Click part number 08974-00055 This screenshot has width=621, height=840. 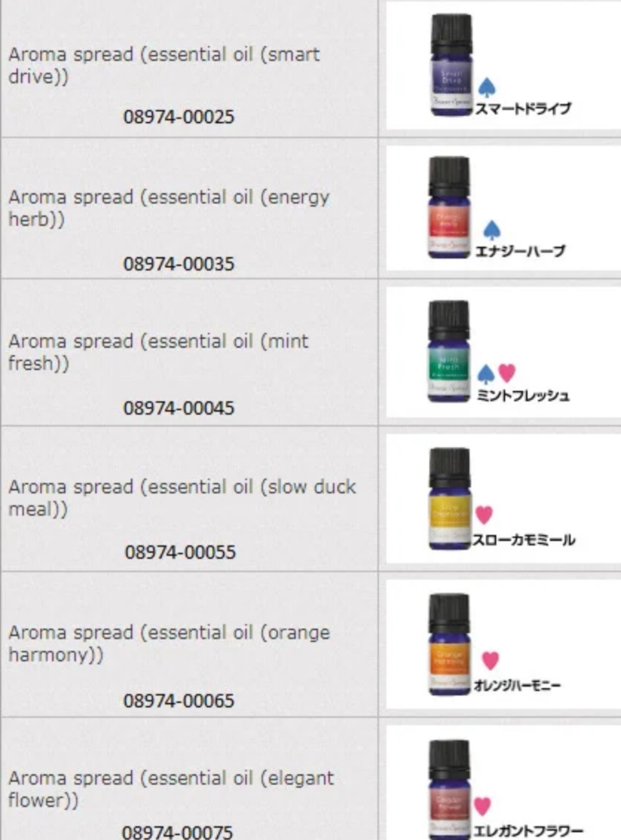(x=180, y=552)
